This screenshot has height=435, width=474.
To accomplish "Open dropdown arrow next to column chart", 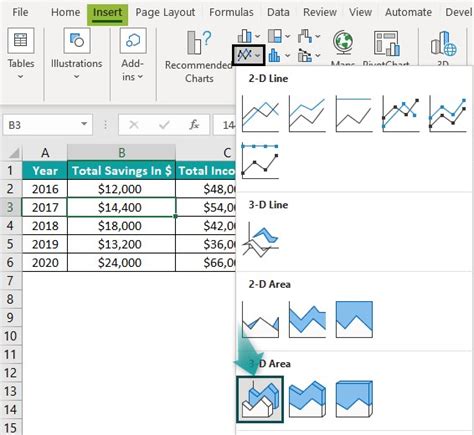I will [x=257, y=36].
